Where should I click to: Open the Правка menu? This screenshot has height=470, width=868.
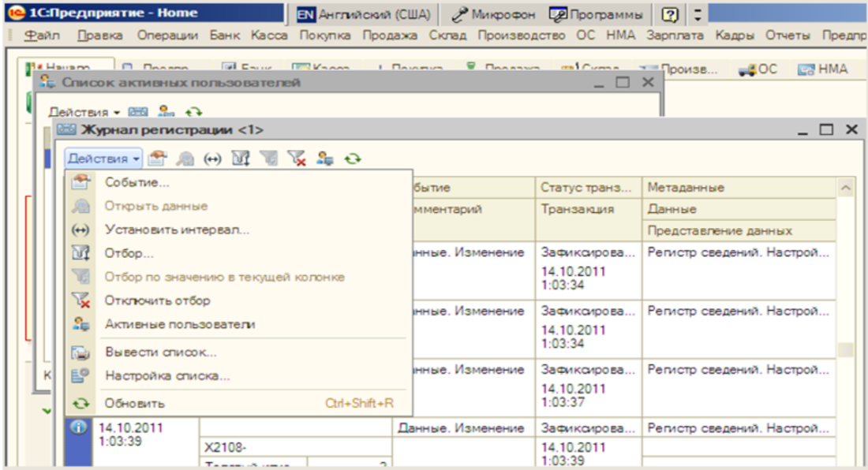(x=100, y=35)
